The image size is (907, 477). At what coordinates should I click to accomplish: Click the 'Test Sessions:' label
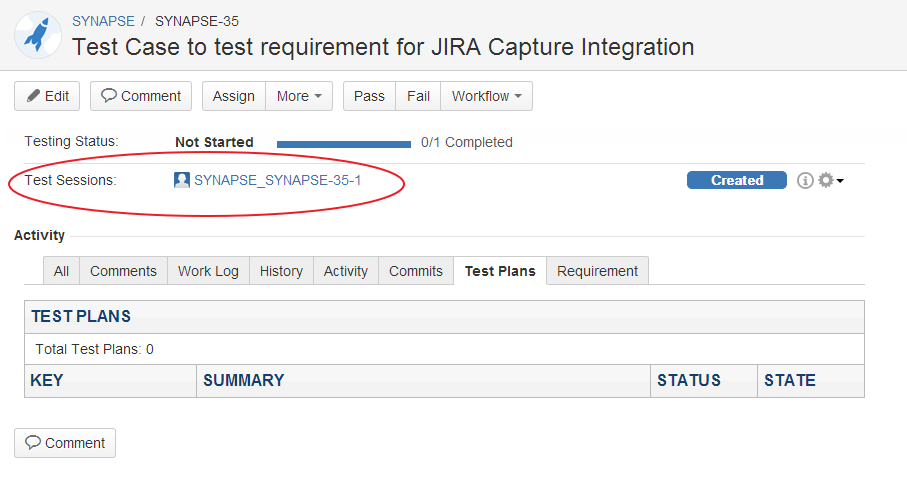click(x=70, y=180)
